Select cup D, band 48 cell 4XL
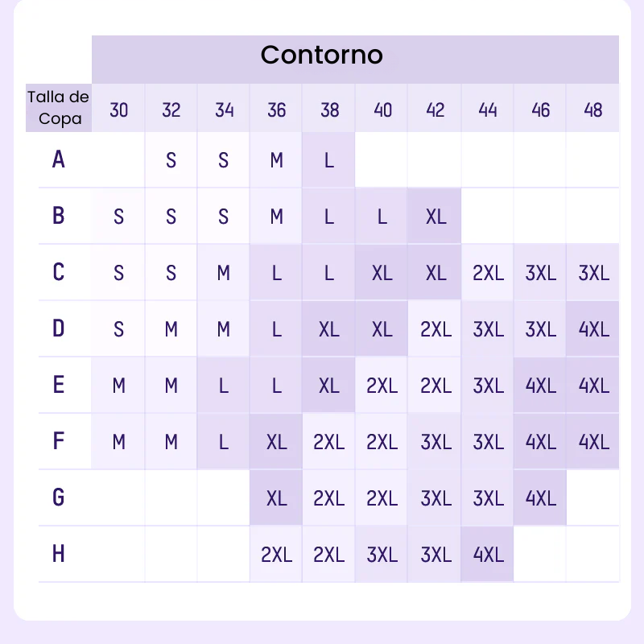Image resolution: width=644 pixels, height=644 pixels. coord(593,328)
